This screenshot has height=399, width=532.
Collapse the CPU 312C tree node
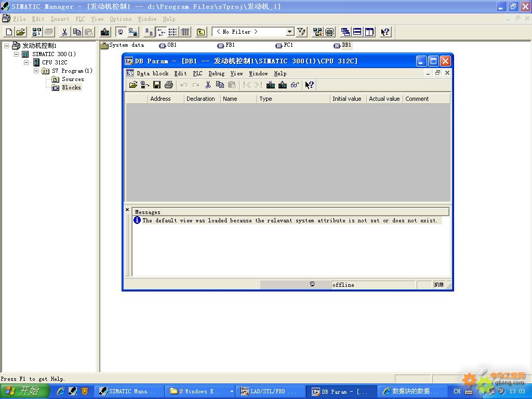click(26, 62)
